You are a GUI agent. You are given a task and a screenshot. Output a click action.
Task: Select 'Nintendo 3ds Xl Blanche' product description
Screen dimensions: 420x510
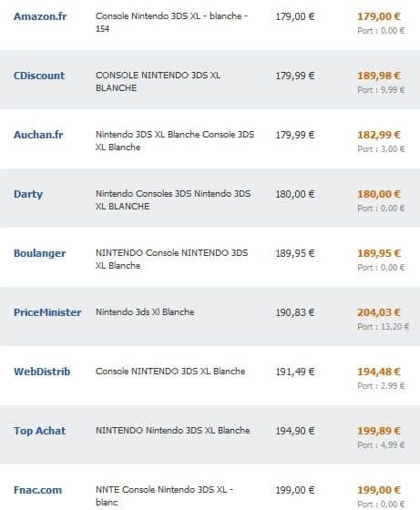tap(145, 311)
